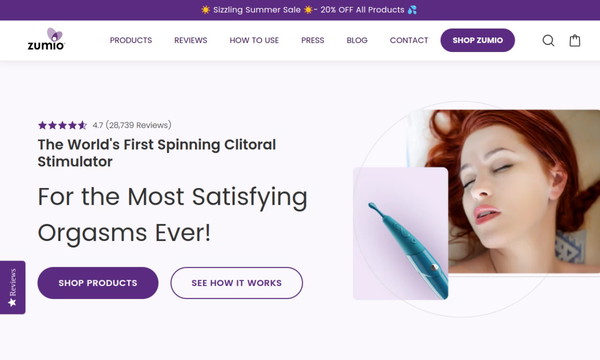Open the vertical Reviews side tab
Screen dimensions: 600x360
tap(12, 287)
